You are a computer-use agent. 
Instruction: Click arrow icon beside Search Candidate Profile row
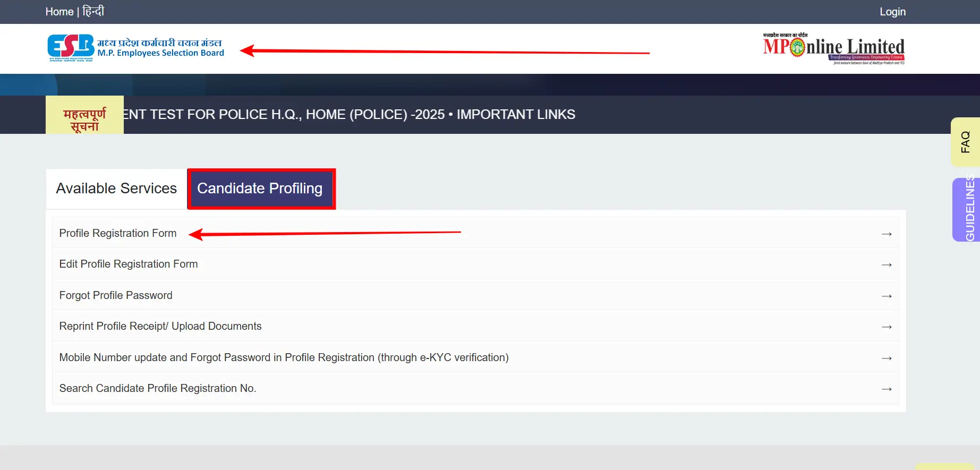[886, 389]
